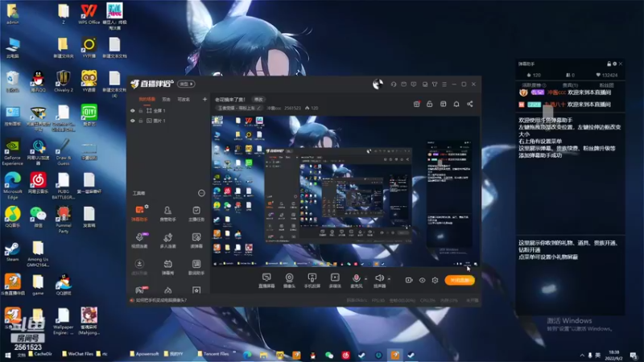Expand the speaker dropdown arrow

[x=389, y=279]
